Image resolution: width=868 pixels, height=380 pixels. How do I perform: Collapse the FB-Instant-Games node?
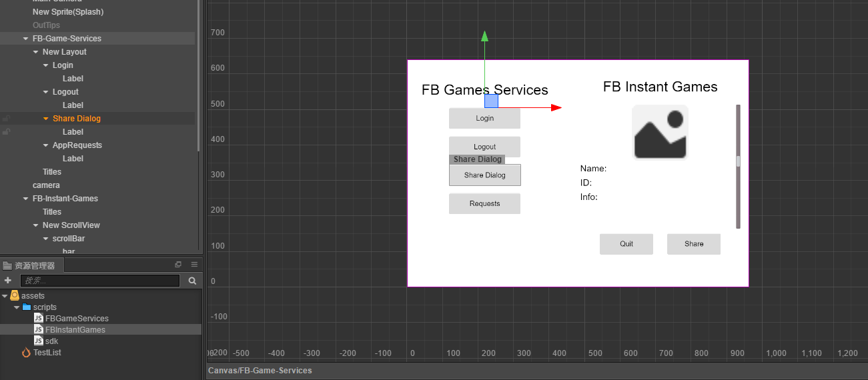pyautogui.click(x=25, y=199)
